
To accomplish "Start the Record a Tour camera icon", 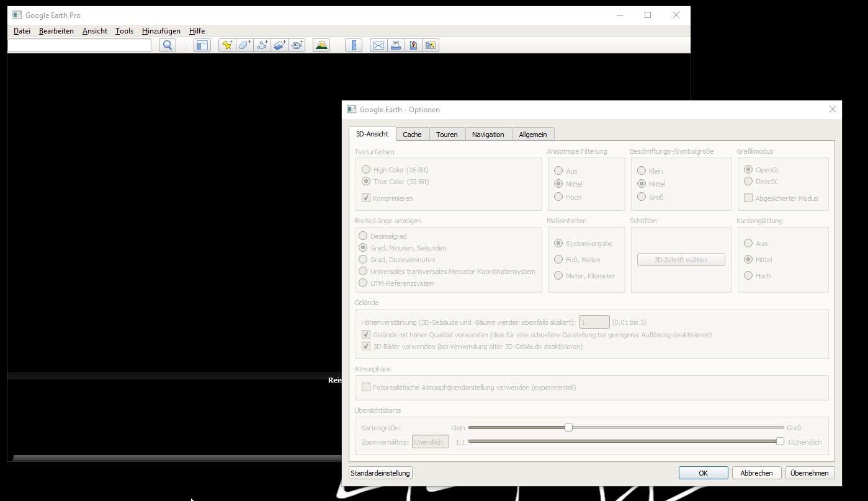I will click(297, 45).
